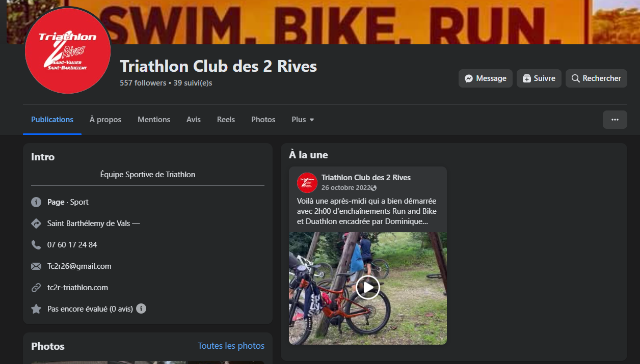Screen dimensions: 640x364
Task: Click the envelope email icon in Intro
Action: pos(36,266)
